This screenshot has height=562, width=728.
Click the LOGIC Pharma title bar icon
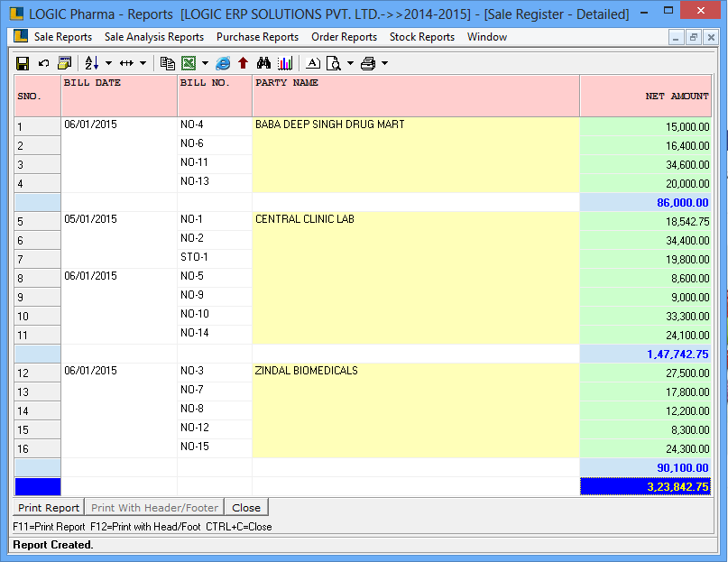[17, 14]
